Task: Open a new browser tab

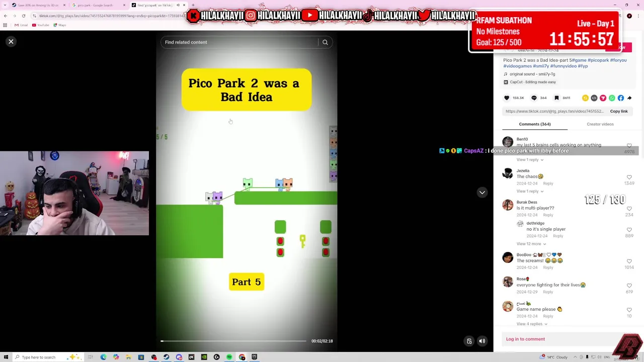Action: click(193, 5)
